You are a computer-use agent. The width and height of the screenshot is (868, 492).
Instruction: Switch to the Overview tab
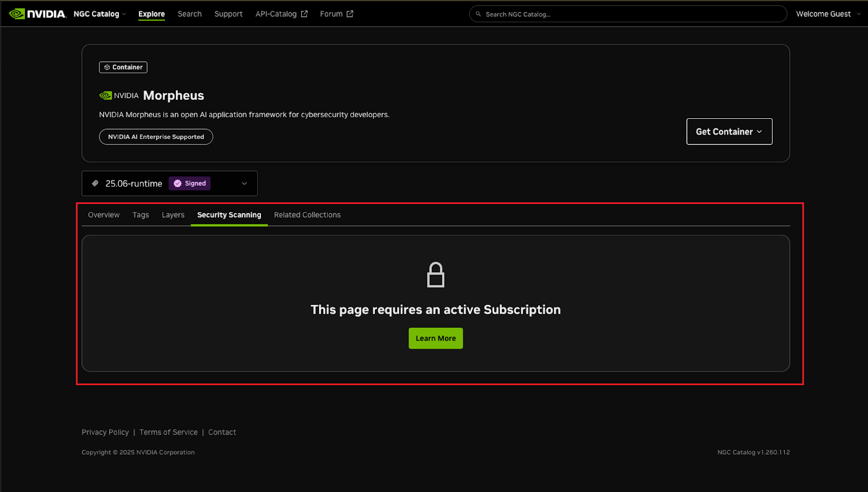104,215
